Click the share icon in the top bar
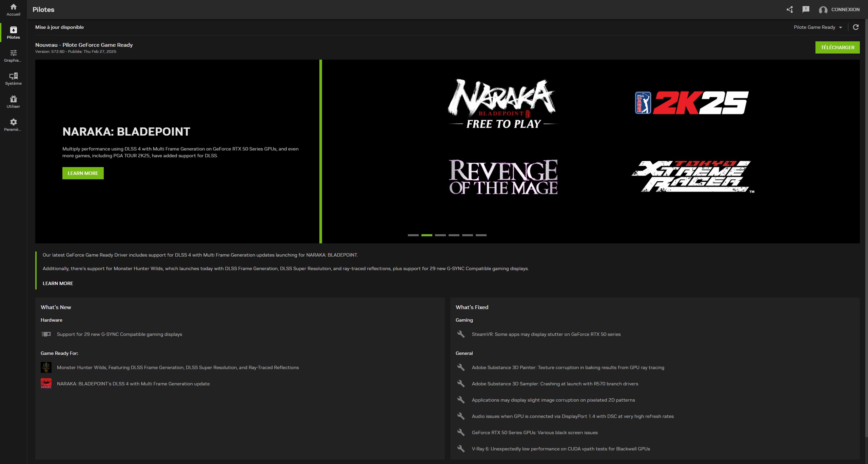The width and height of the screenshot is (868, 464). pos(790,9)
